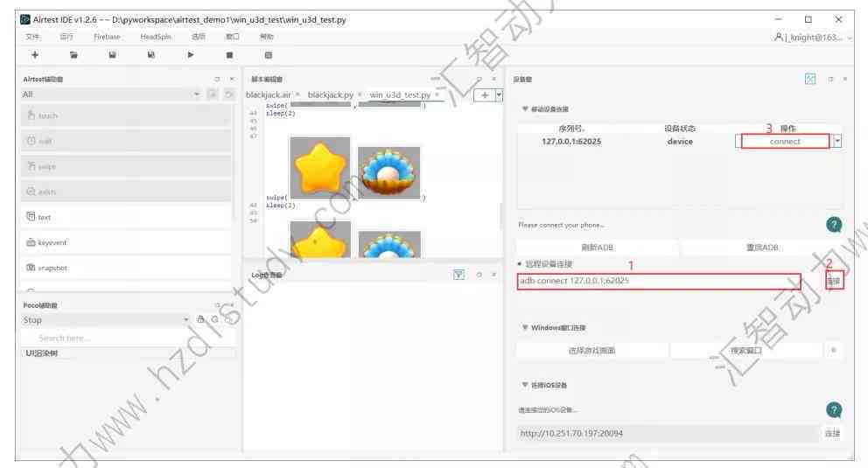Viewport: 868px width, 468px height.
Task: Open the All filter dropdown in Airtest panel
Action: click(x=110, y=94)
